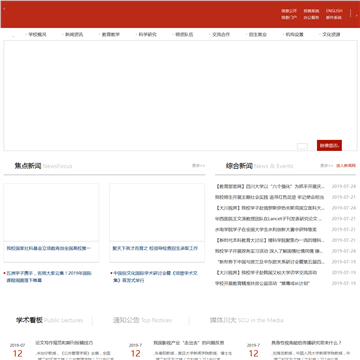Open the 教育教学 menu
The height and width of the screenshot is (360, 360).
click(111, 34)
